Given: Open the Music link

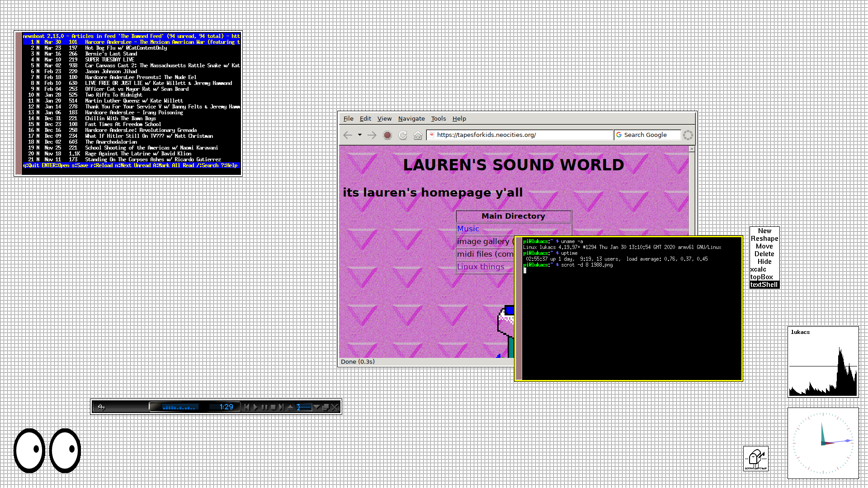Looking at the screenshot, I should pos(468,229).
